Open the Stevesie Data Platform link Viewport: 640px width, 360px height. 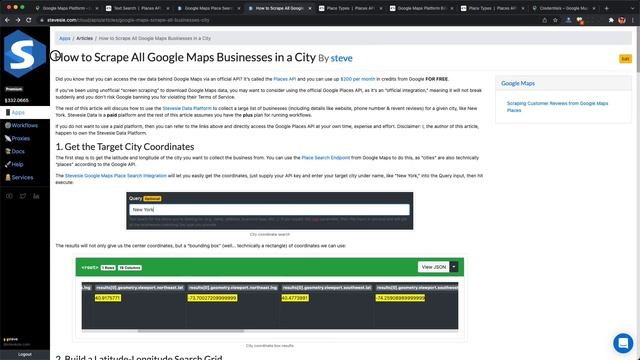(x=187, y=109)
